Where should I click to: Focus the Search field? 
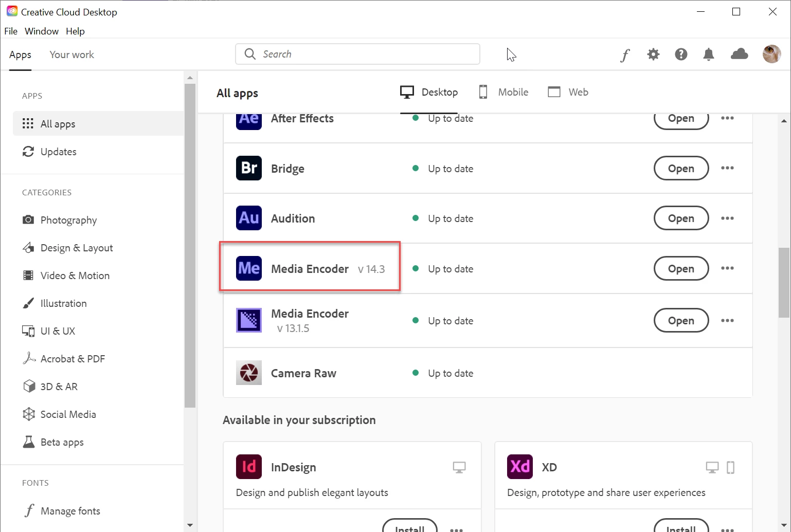click(x=357, y=54)
